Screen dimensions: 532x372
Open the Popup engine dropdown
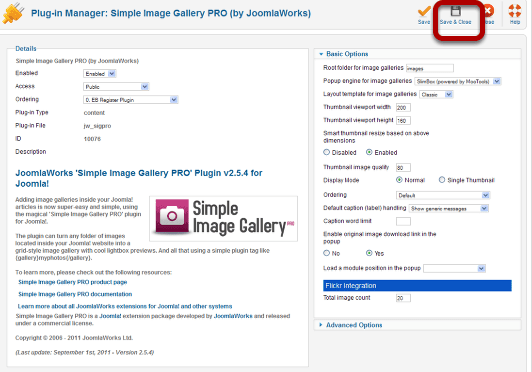click(x=458, y=81)
